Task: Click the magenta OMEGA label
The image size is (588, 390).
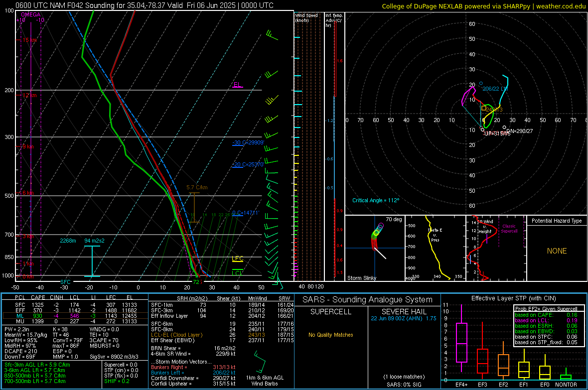Action: (x=30, y=14)
